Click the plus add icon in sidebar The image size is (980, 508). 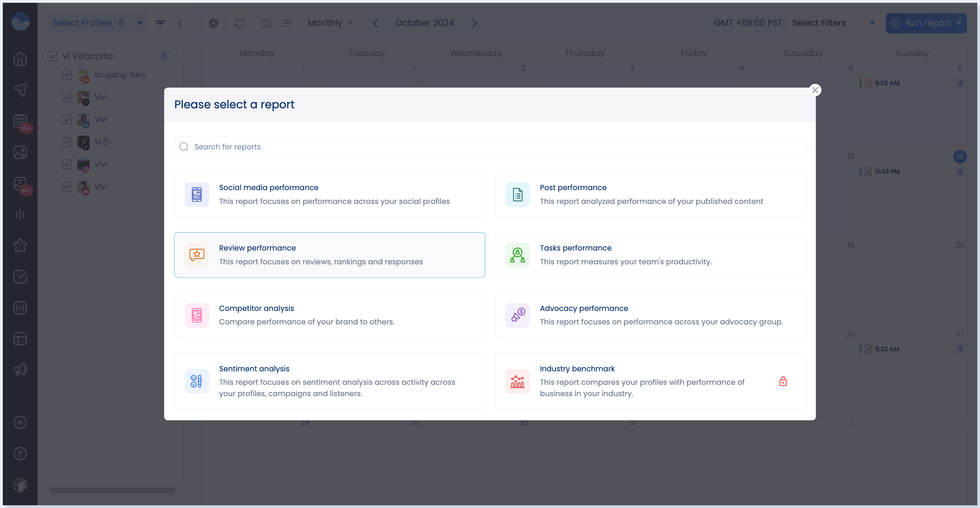click(20, 423)
